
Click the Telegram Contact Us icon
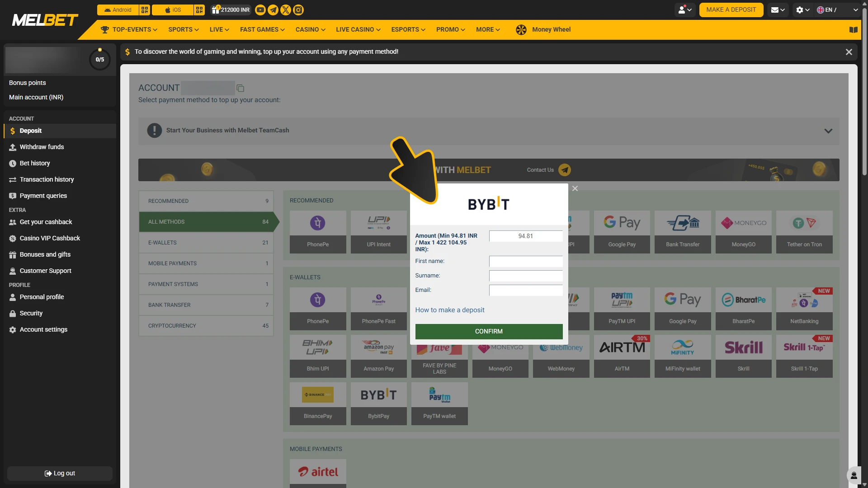coord(565,170)
